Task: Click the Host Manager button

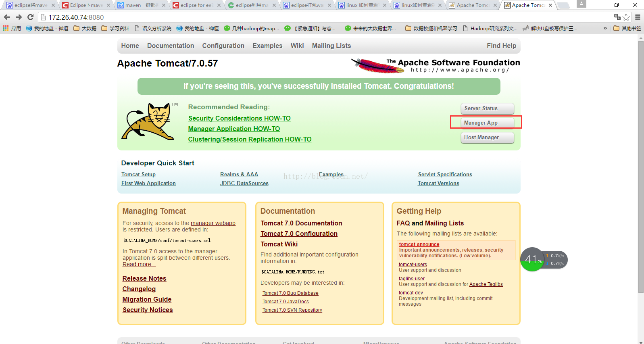Action: point(487,138)
